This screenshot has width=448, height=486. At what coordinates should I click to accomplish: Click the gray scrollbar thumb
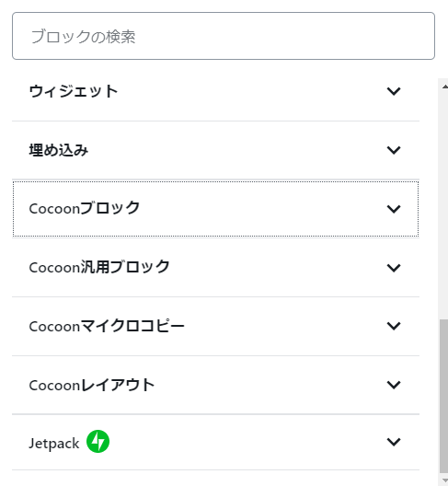pos(443,396)
